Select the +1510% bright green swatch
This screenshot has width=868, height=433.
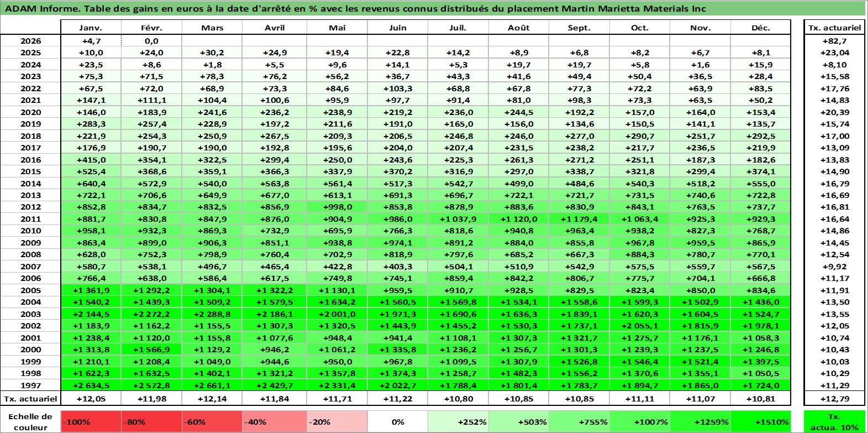(x=761, y=421)
